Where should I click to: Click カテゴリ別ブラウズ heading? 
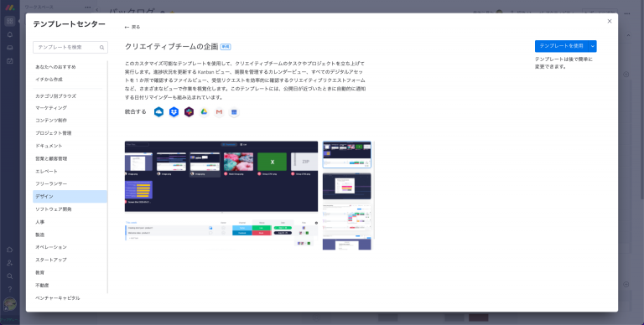tap(55, 96)
